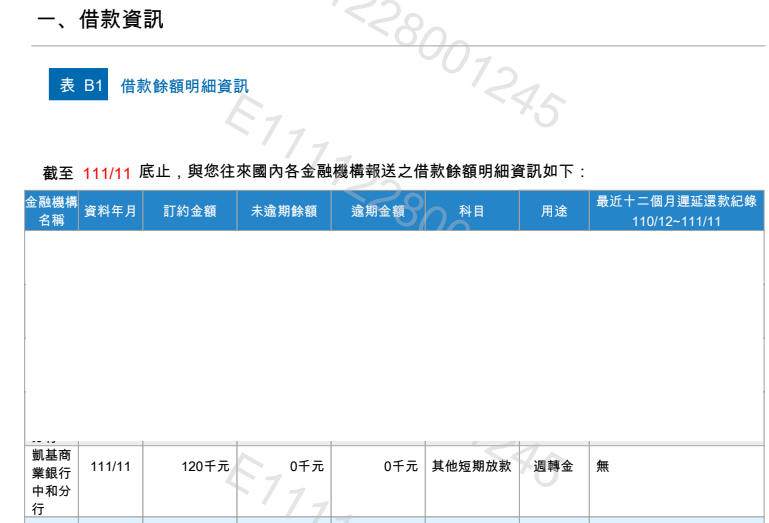Select the 逾期金額 column header
Screen dimensions: 769x523
click(377, 211)
